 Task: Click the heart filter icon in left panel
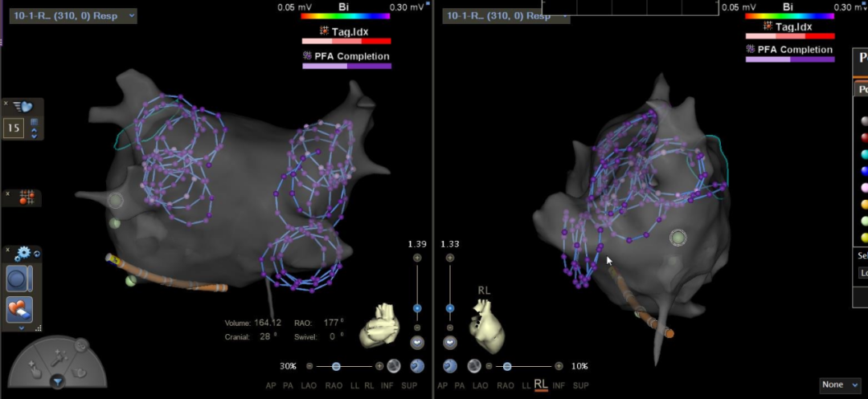[23, 106]
